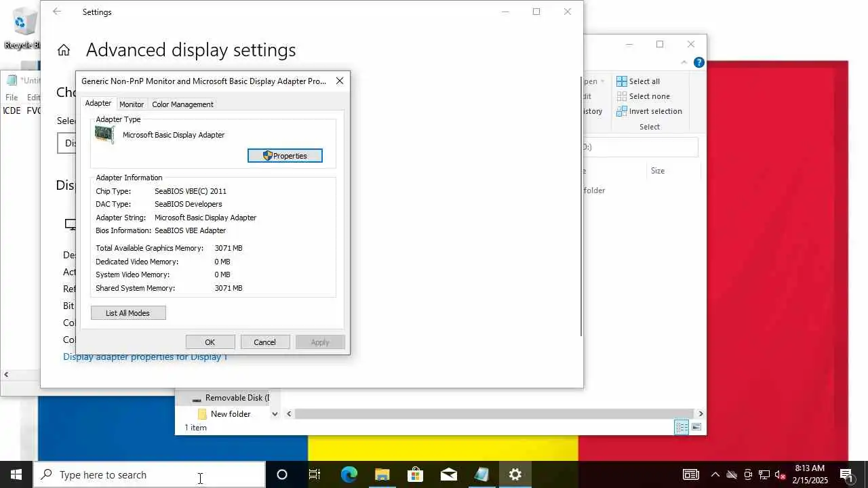Viewport: 868px width, 488px height.
Task: Open Task View on the taskbar
Action: [315, 474]
